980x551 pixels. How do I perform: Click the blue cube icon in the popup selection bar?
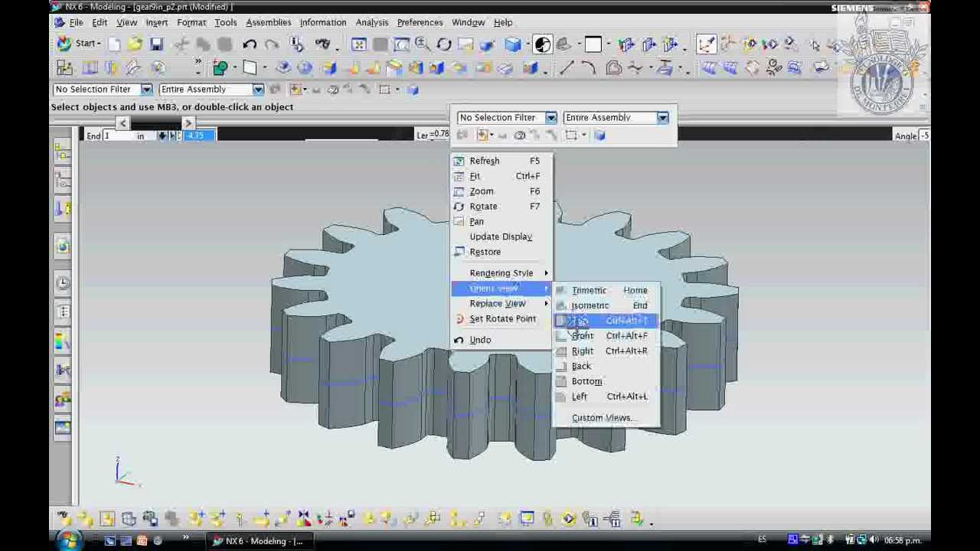tap(599, 135)
